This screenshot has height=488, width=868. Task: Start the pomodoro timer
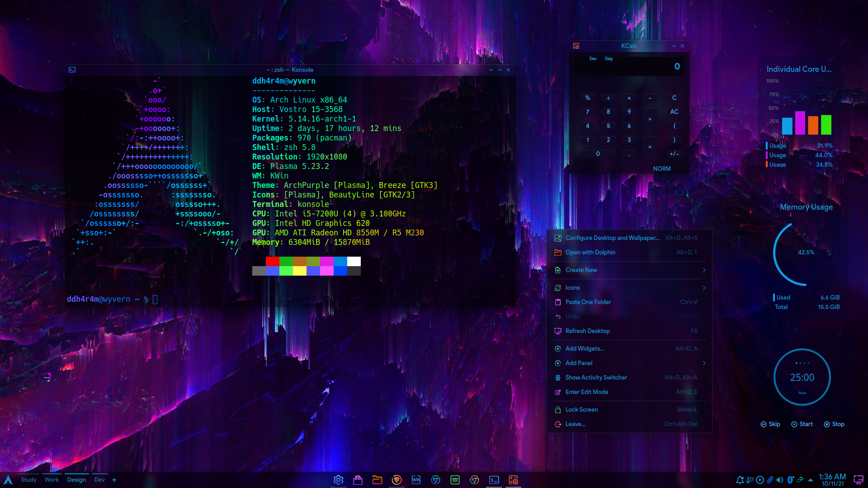[802, 424]
